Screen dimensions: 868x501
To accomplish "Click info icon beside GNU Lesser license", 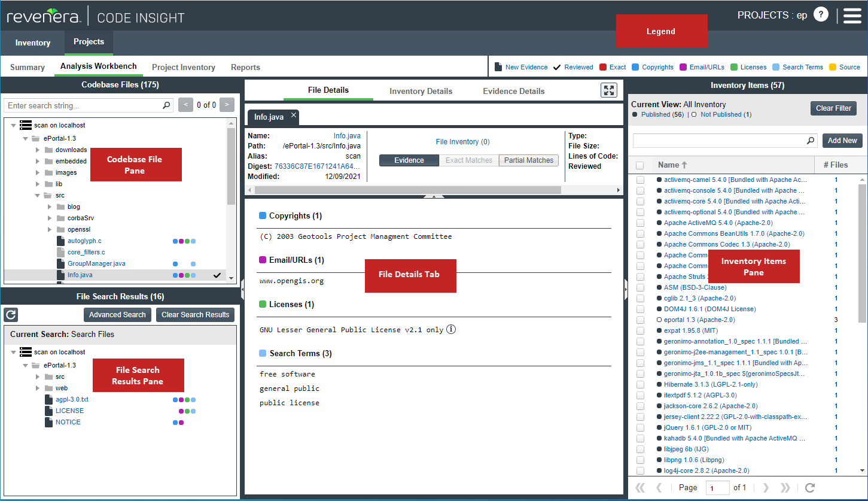I will 451,329.
